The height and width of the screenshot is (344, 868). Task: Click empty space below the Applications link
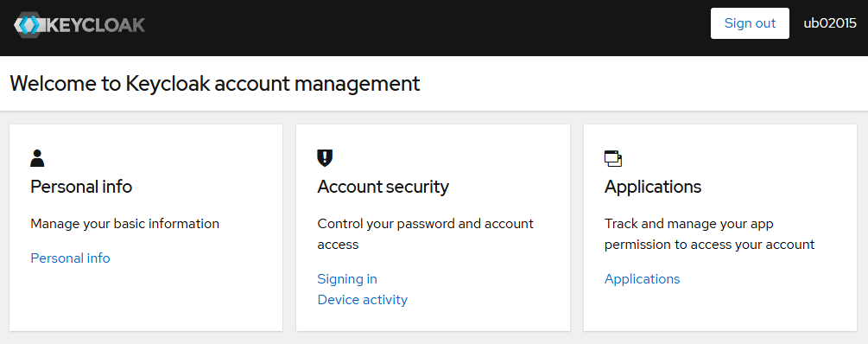coord(720,309)
